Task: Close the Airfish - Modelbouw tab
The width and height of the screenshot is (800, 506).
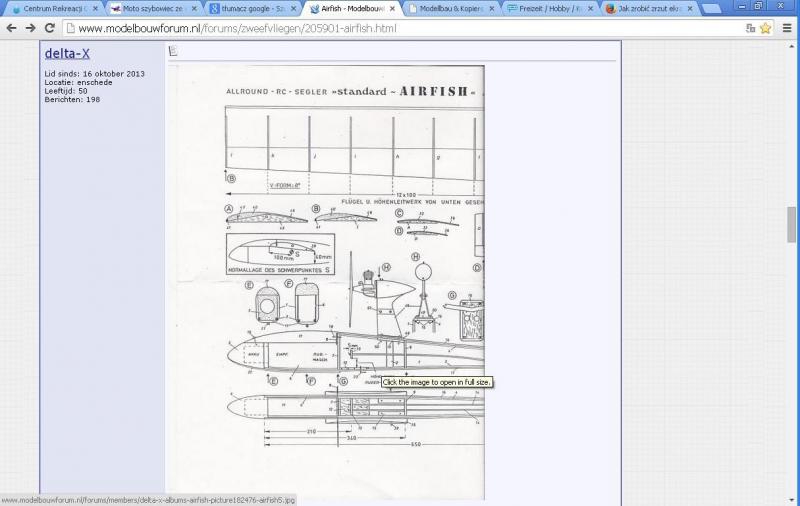Action: pyautogui.click(x=392, y=8)
